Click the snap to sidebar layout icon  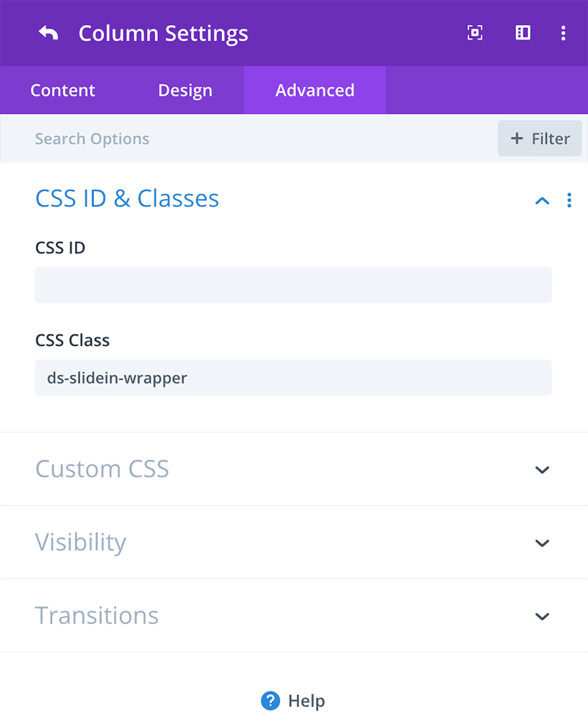(523, 33)
